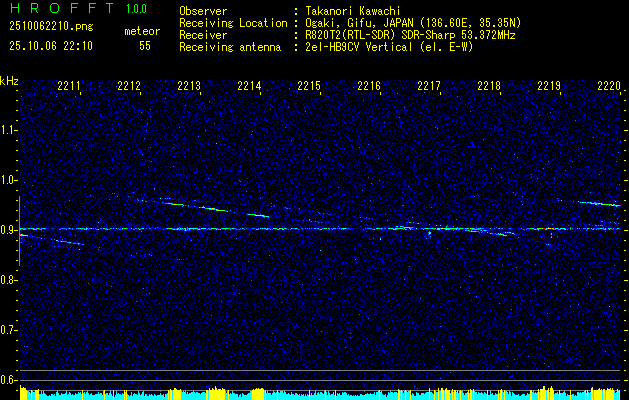Screen dimensions: 629x400
Task: Click the 0.9 kHz axis label
Action: coord(8,230)
